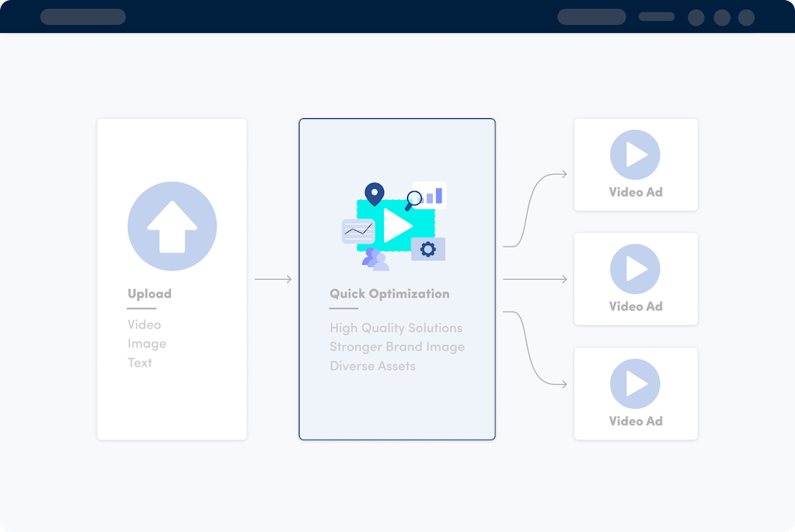Click the magnifying glass icon

click(413, 201)
